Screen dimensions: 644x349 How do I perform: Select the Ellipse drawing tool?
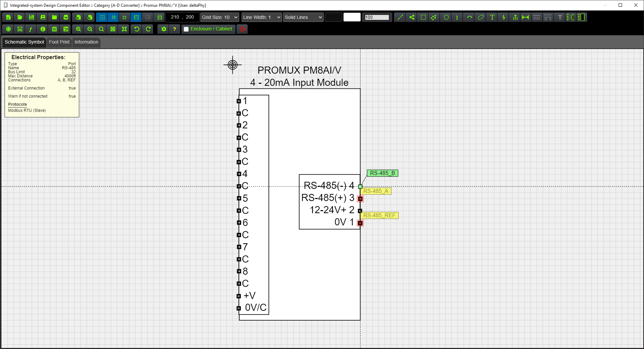[480, 17]
